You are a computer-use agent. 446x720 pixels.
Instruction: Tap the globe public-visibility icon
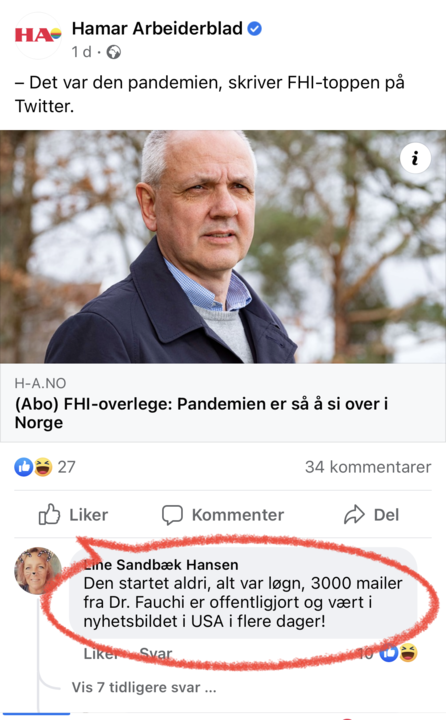point(113,52)
